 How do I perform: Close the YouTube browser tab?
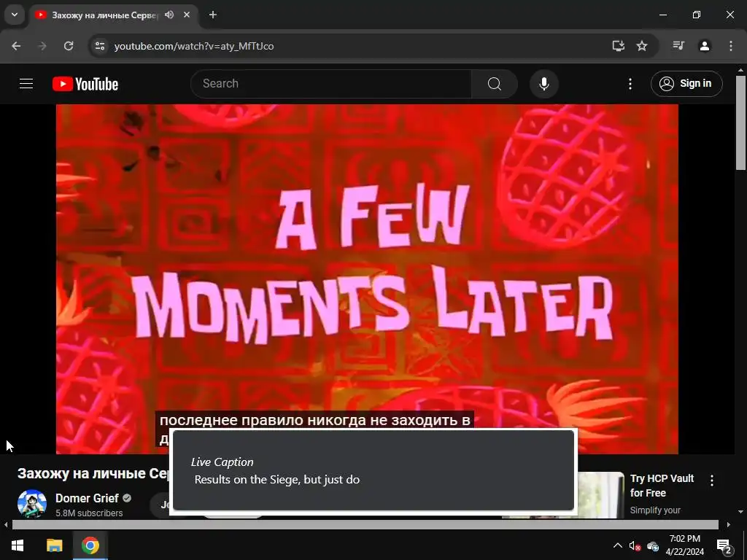[187, 15]
